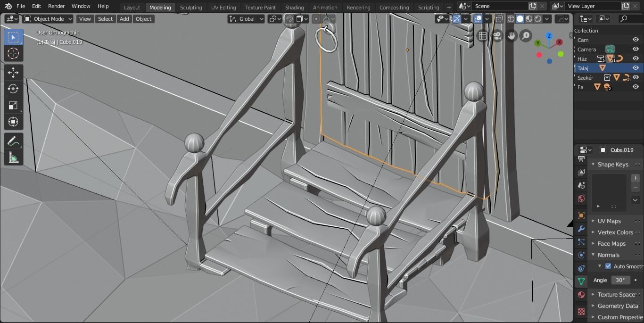Open Object Constraints properties tab
The image size is (644, 323).
(581, 268)
